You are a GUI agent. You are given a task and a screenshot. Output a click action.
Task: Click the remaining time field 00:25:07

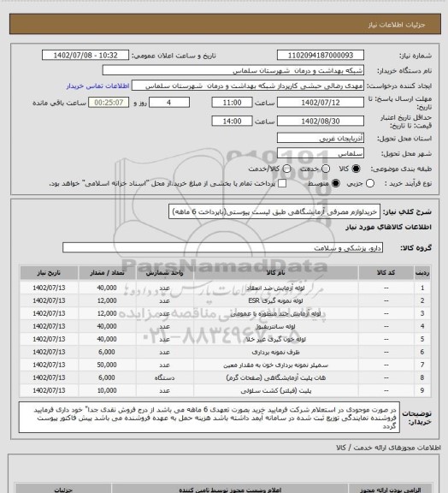pos(109,103)
